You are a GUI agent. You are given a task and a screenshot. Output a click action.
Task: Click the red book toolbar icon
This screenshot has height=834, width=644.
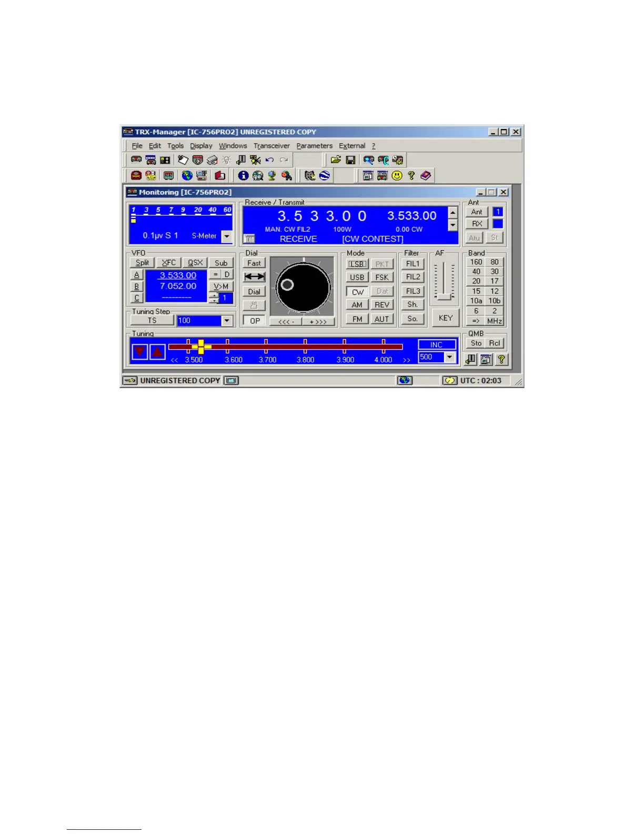(220, 175)
